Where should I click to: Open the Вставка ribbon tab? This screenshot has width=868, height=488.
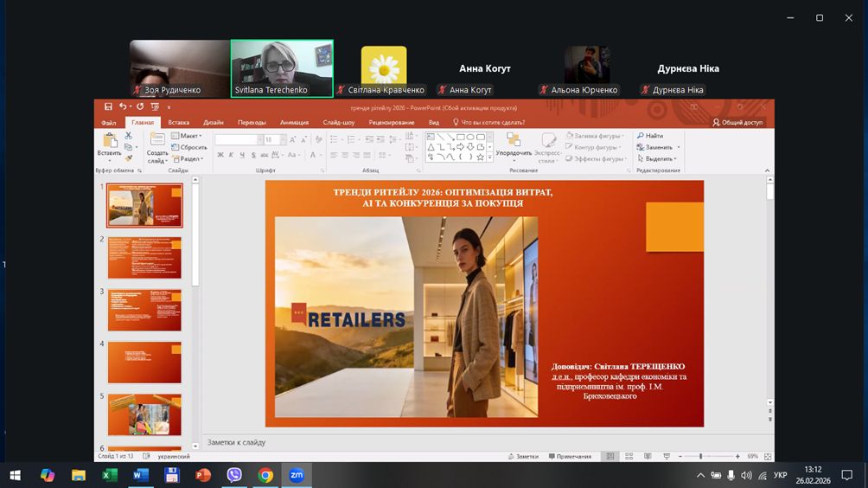click(179, 123)
